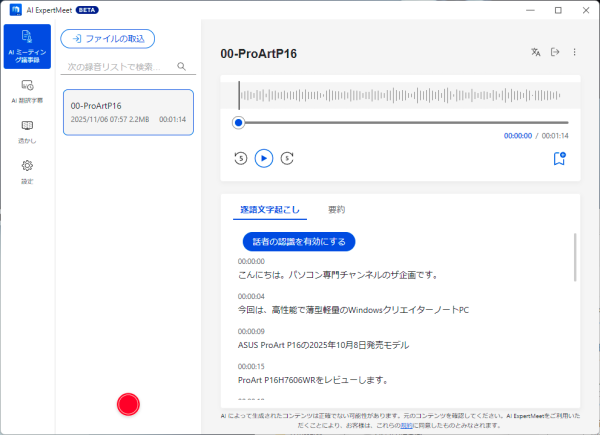Skip audio forward 5 seconds
This screenshot has height=435, width=600.
pos(287,158)
